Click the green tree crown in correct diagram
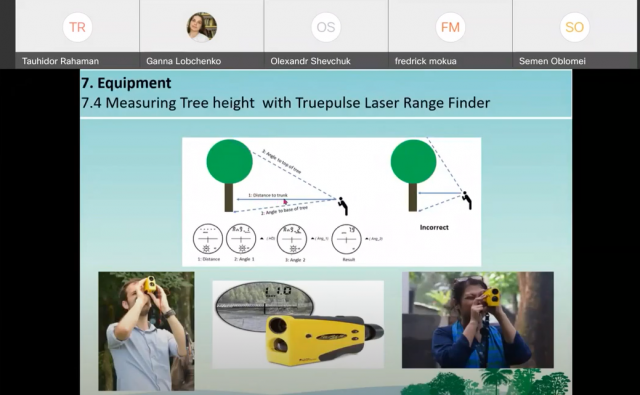 229,162
